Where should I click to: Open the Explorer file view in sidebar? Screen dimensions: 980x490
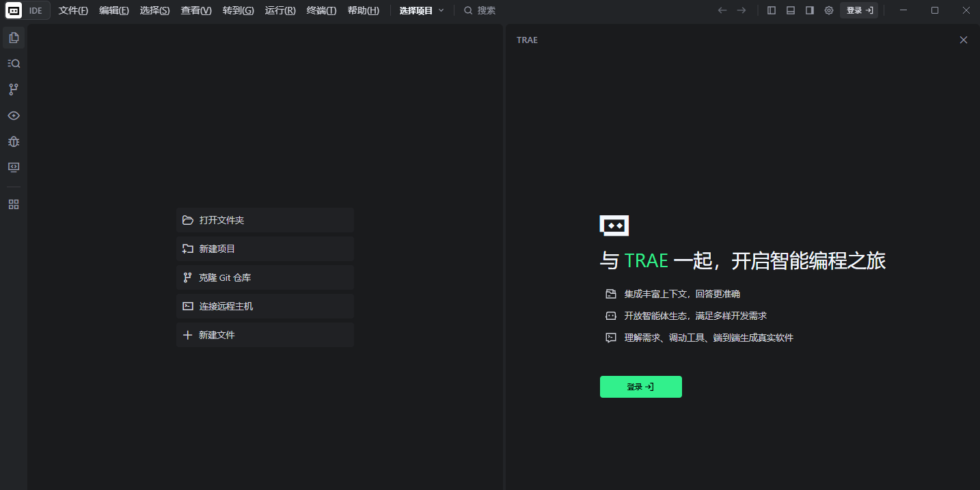pyautogui.click(x=14, y=38)
